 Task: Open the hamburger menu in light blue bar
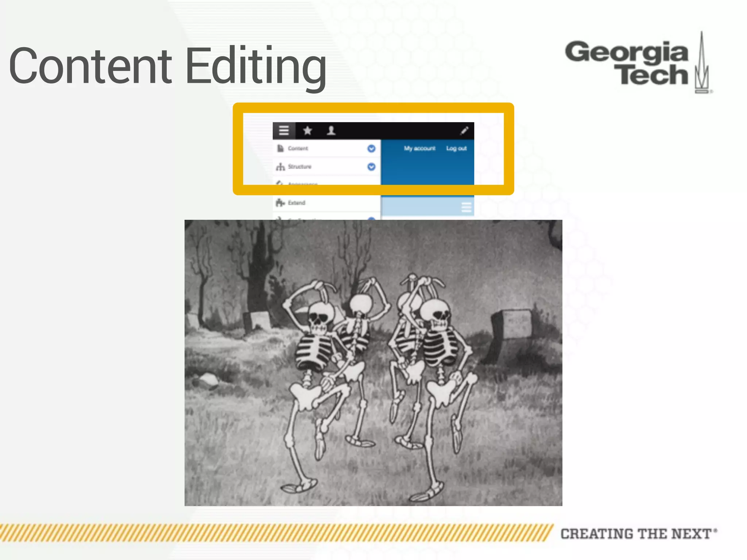point(466,207)
